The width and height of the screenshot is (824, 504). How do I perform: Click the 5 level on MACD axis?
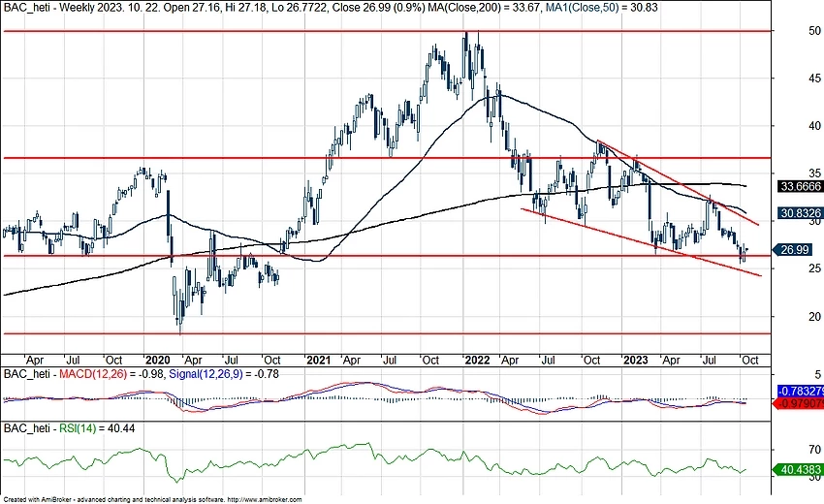817,375
